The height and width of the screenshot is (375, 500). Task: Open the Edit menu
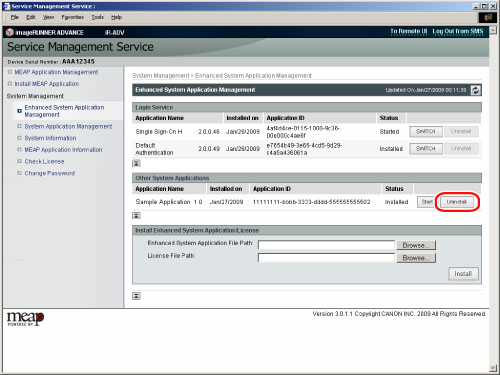[x=31, y=17]
